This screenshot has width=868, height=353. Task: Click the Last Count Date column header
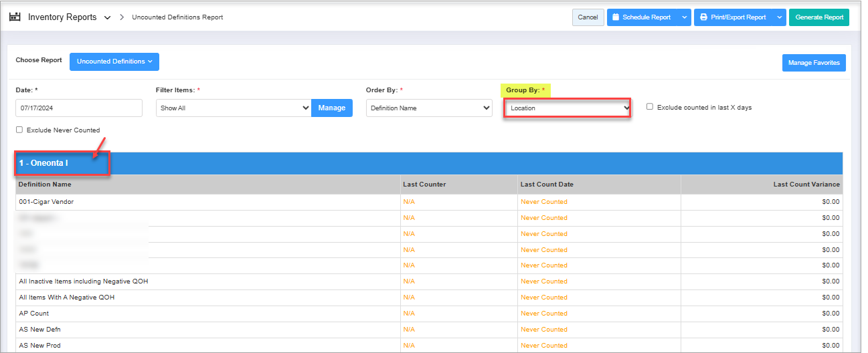[547, 185]
